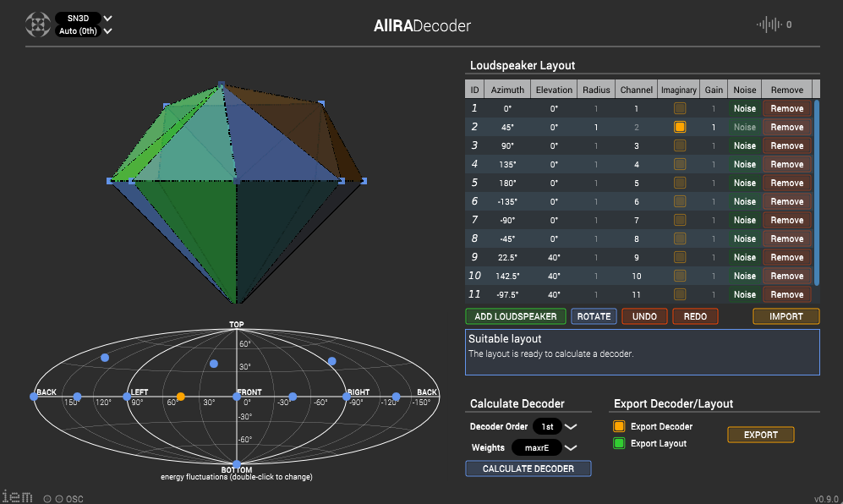Viewport: 843px width, 504px height.
Task: Click the IMPORT button
Action: pos(786,316)
